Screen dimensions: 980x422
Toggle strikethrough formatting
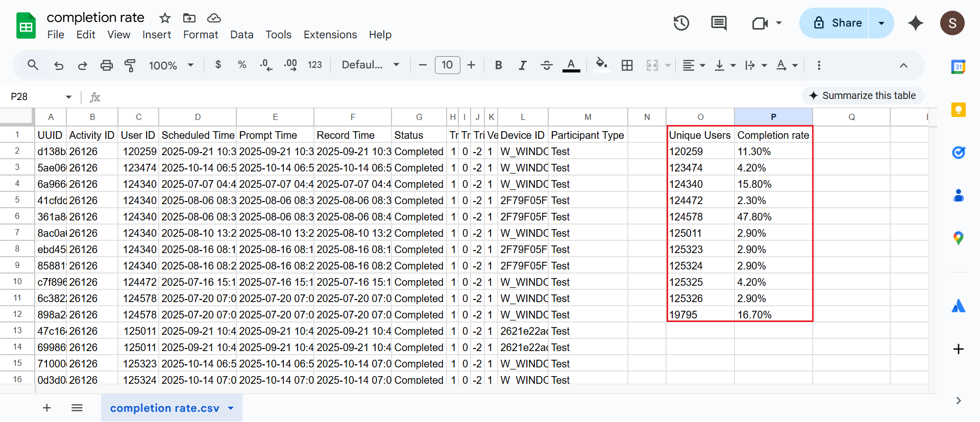point(546,65)
